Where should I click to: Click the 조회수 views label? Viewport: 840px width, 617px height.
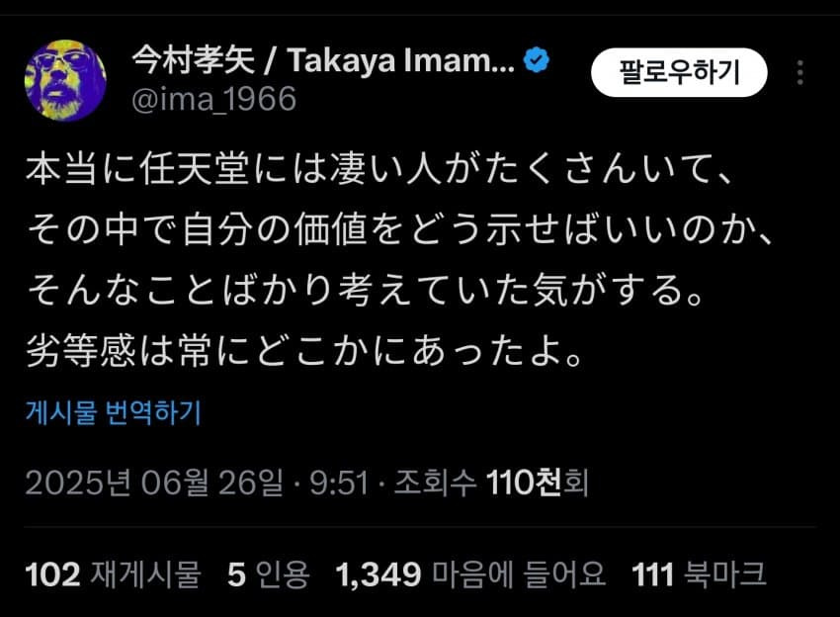437,484
